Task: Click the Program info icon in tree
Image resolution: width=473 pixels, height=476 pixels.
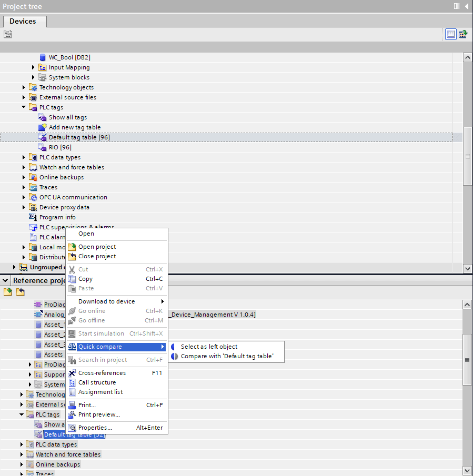Action: 33,217
